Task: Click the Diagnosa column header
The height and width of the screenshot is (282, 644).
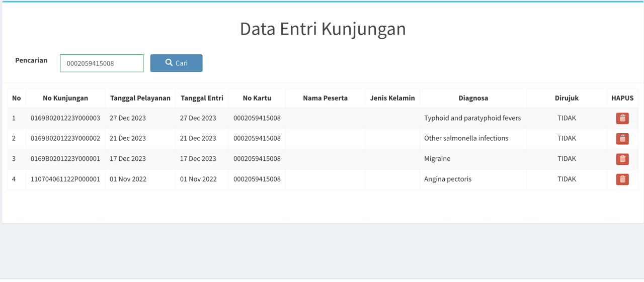Action: (473, 98)
